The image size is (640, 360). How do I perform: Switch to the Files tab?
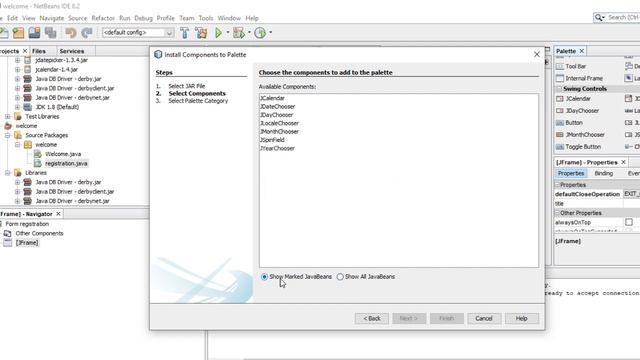[x=39, y=51]
